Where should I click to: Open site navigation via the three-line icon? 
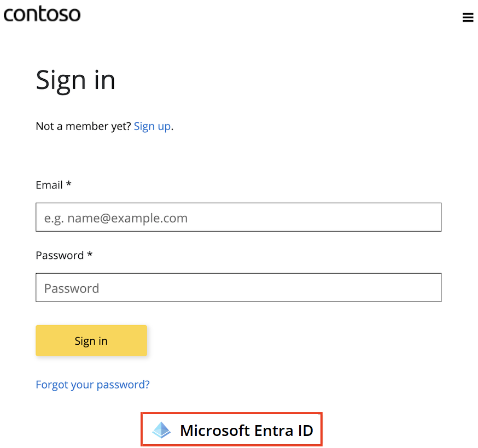point(468,17)
